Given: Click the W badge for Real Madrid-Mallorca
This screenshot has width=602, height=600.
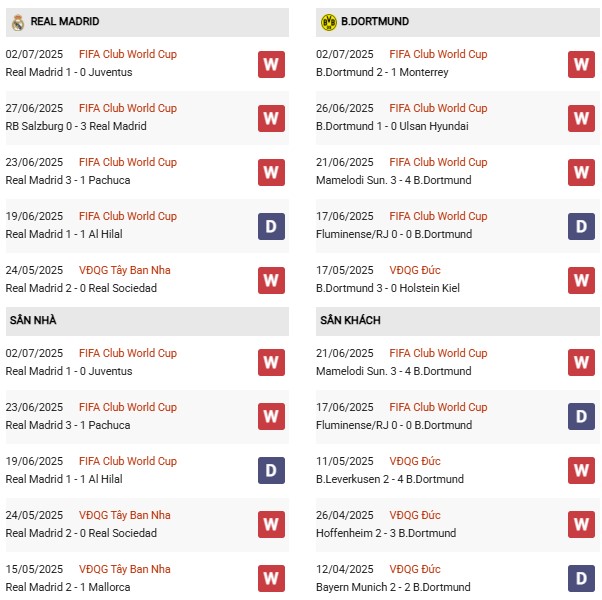Looking at the screenshot, I should click(270, 578).
